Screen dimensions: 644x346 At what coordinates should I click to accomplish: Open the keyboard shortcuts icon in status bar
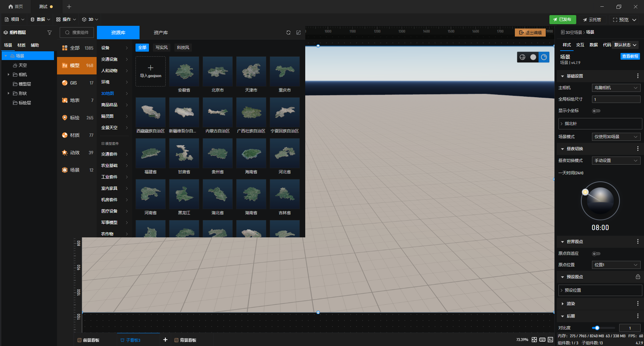(x=542, y=340)
